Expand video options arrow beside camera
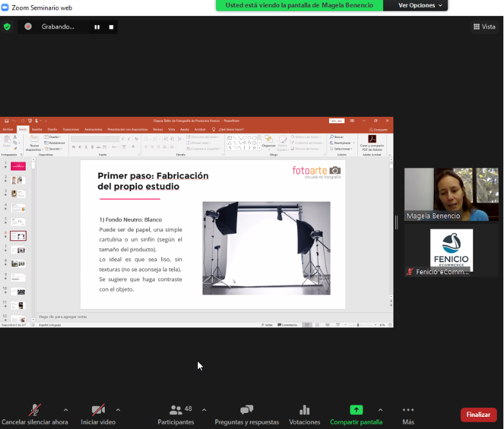Screen dimensions: 504x429 118,409
